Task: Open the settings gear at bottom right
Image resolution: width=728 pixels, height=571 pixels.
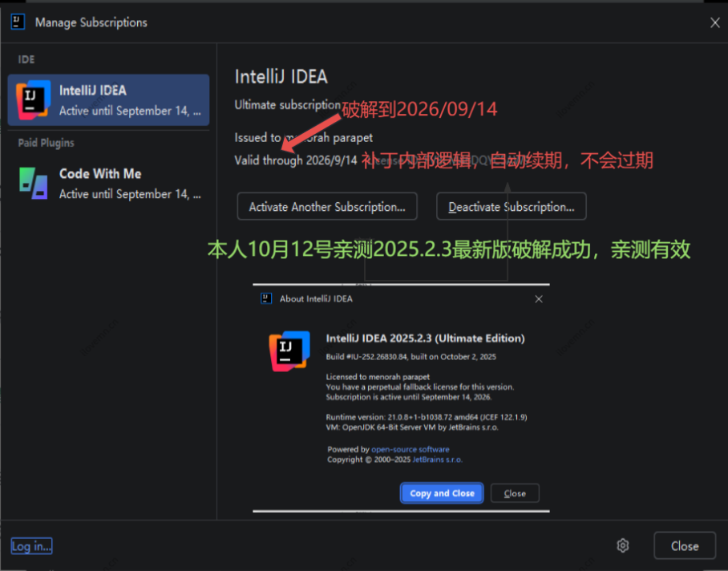Action: pos(623,545)
